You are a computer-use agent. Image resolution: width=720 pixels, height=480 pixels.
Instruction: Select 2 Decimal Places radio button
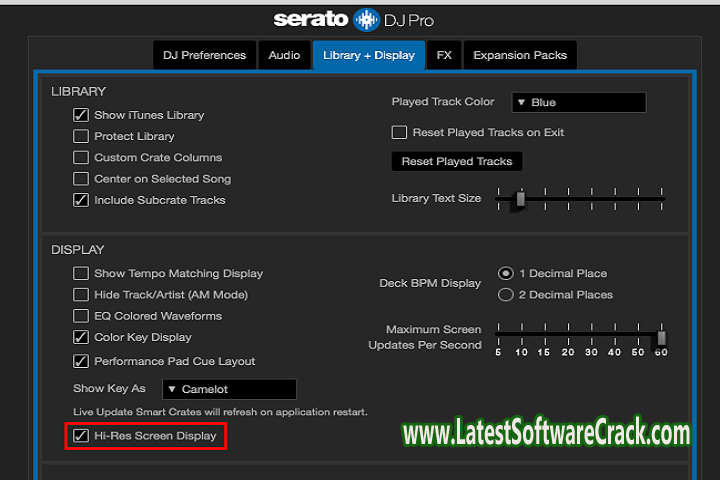click(506, 295)
